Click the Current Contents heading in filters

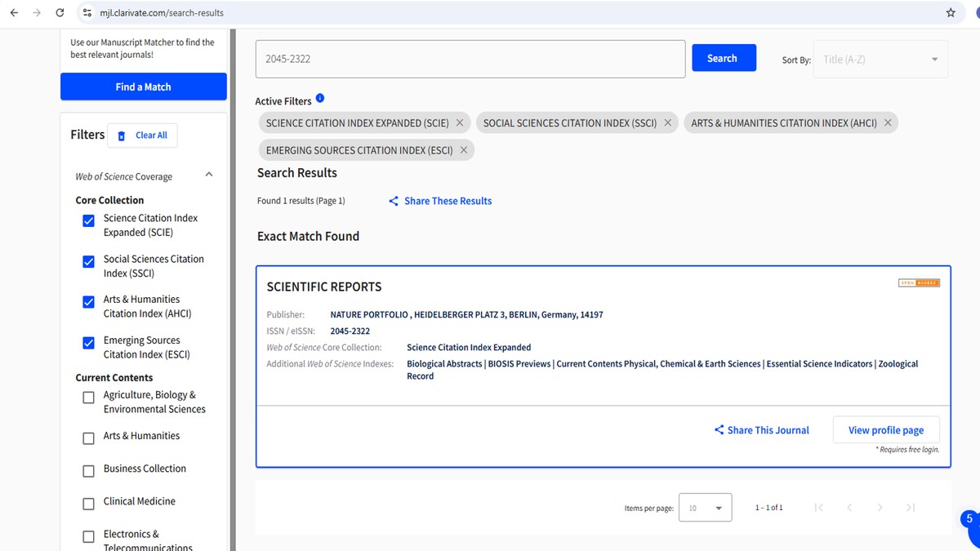(114, 377)
